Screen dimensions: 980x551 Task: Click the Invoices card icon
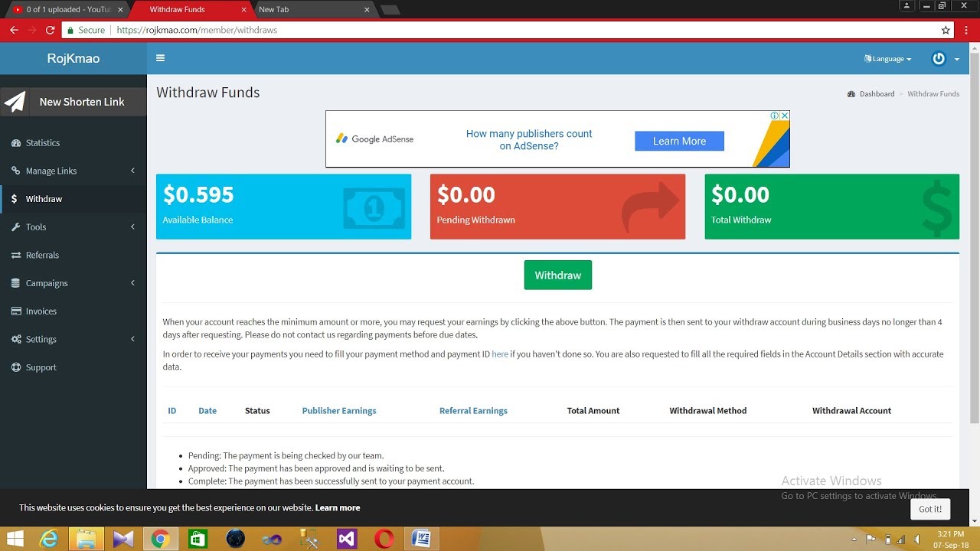point(16,311)
